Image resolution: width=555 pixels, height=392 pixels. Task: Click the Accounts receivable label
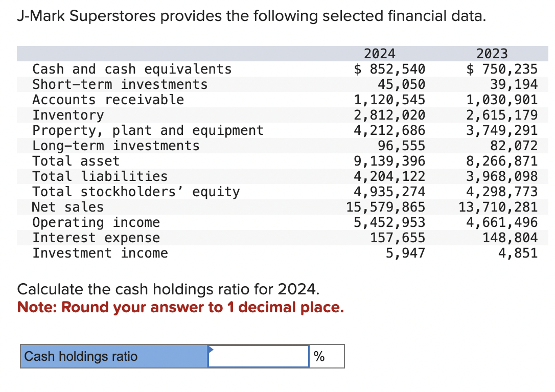point(108,99)
